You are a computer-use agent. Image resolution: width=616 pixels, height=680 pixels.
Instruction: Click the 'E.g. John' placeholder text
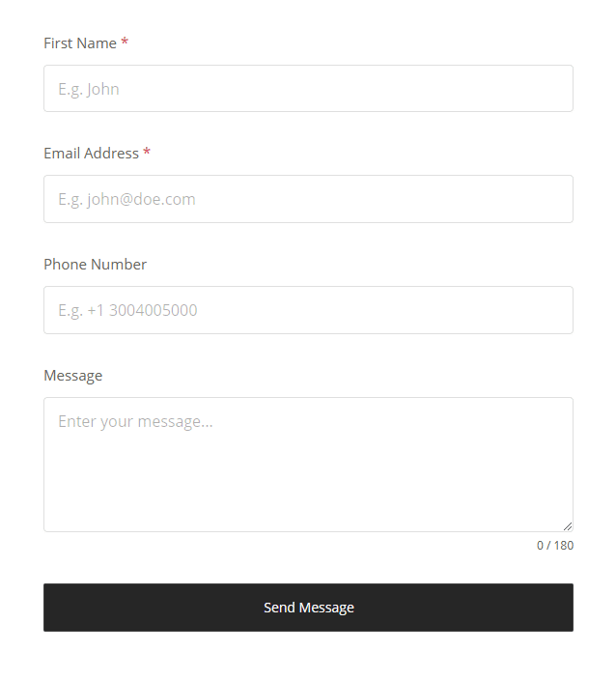pos(89,90)
